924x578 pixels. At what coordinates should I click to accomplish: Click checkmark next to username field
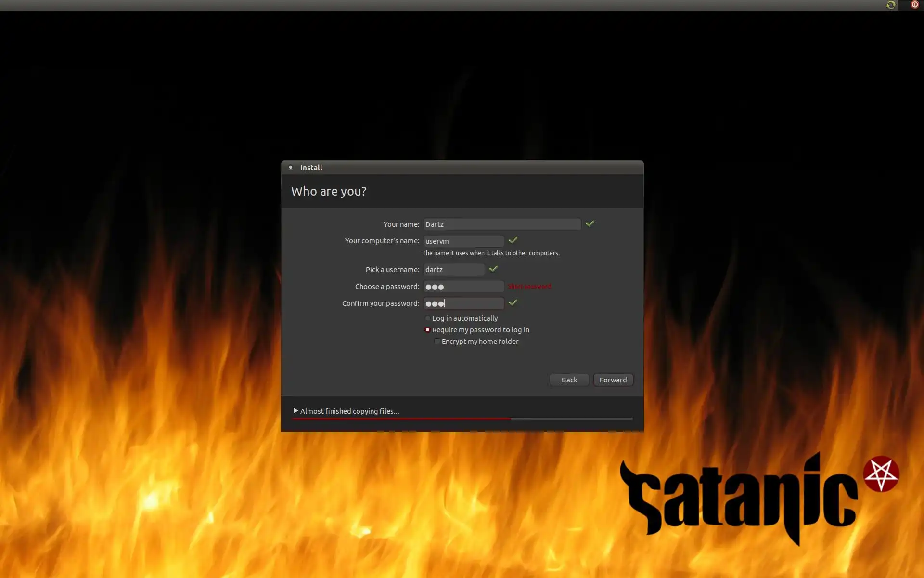[493, 269]
